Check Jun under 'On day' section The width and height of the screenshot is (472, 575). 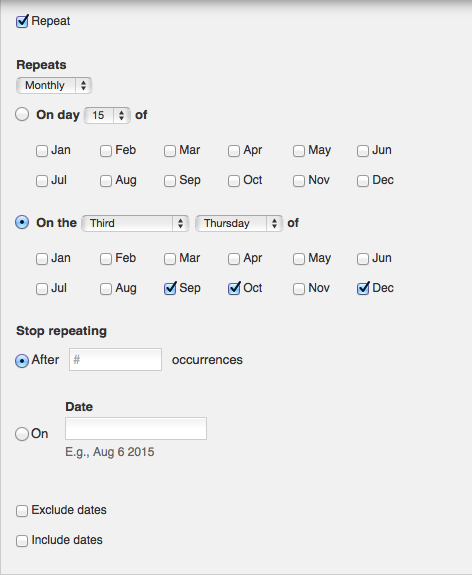pos(363,151)
